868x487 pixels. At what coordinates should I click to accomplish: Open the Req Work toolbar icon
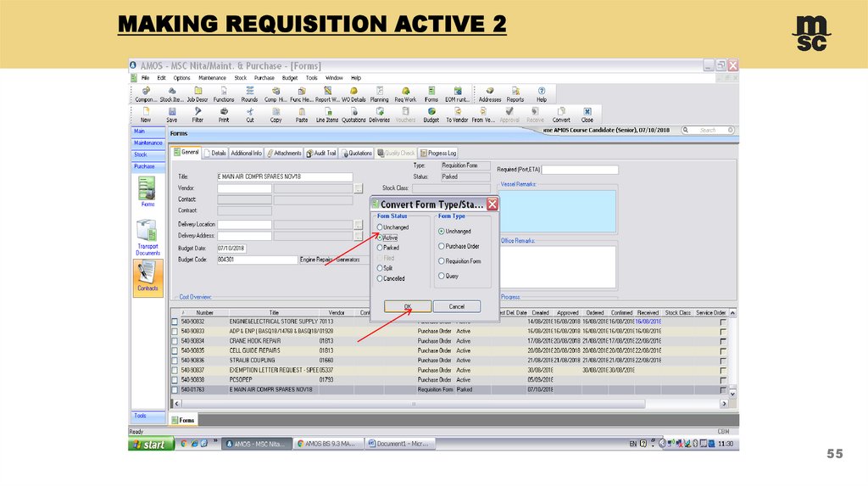click(405, 94)
